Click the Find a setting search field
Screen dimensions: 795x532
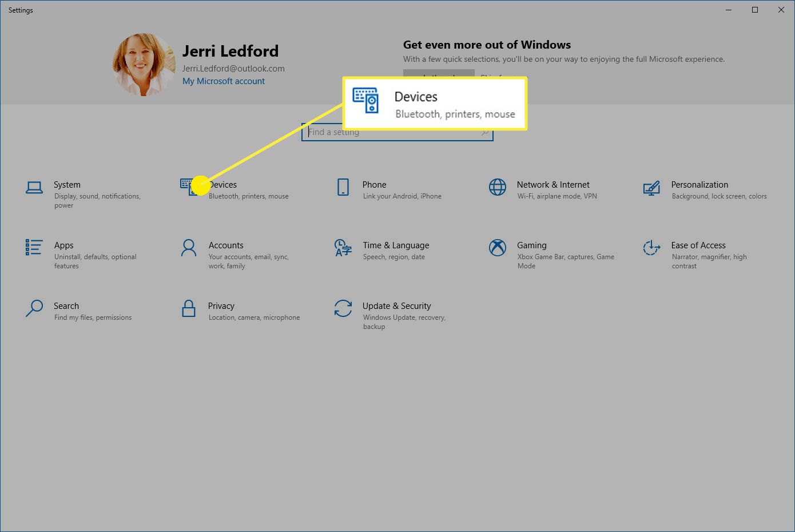click(x=397, y=132)
